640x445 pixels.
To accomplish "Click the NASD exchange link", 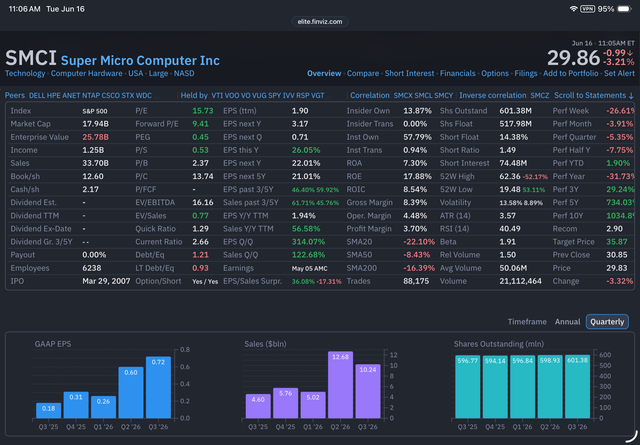I will [x=184, y=73].
